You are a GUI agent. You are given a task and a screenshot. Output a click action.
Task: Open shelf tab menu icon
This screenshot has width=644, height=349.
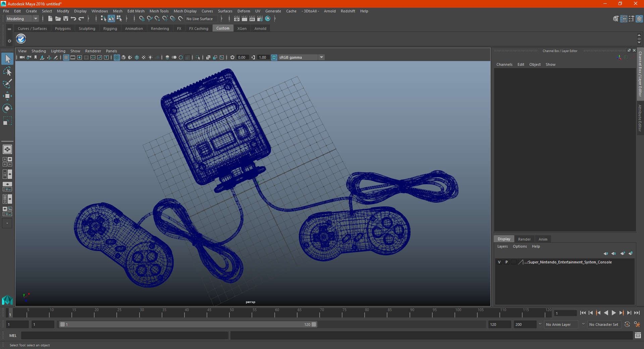pos(9,29)
